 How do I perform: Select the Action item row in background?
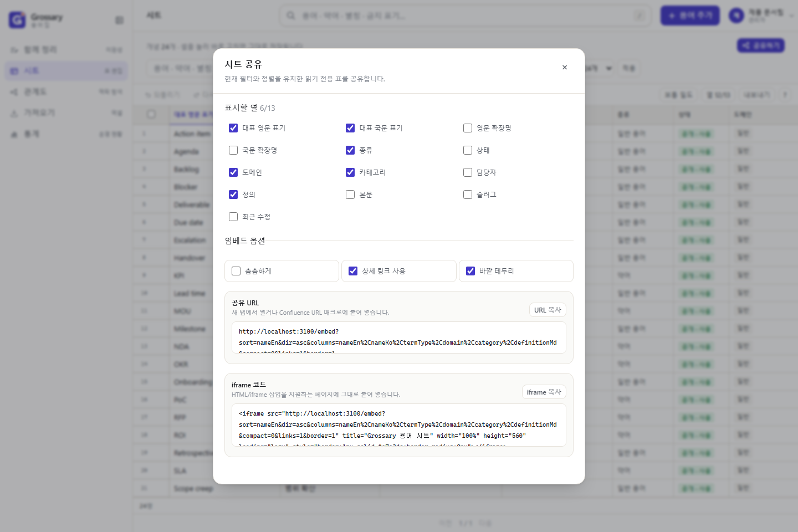point(192,134)
